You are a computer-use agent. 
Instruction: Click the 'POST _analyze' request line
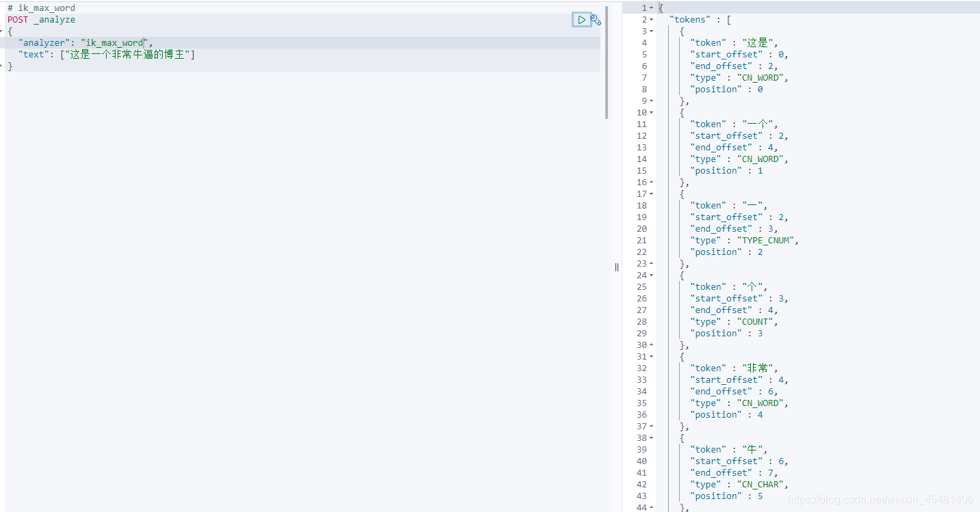pyautogui.click(x=42, y=20)
